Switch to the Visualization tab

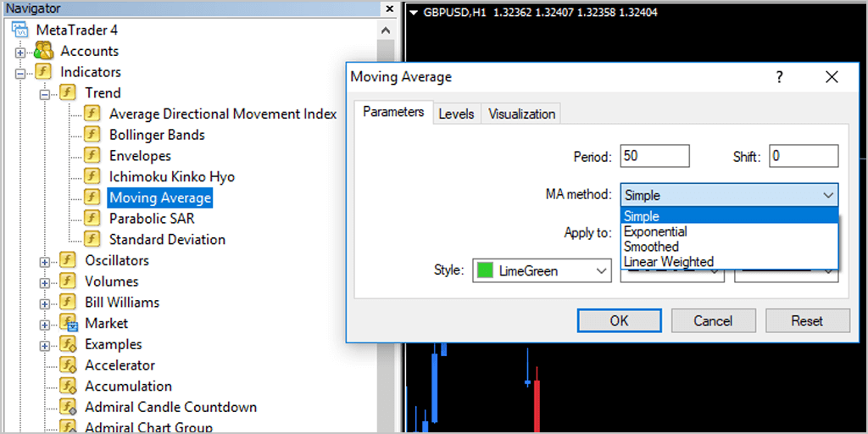click(521, 114)
